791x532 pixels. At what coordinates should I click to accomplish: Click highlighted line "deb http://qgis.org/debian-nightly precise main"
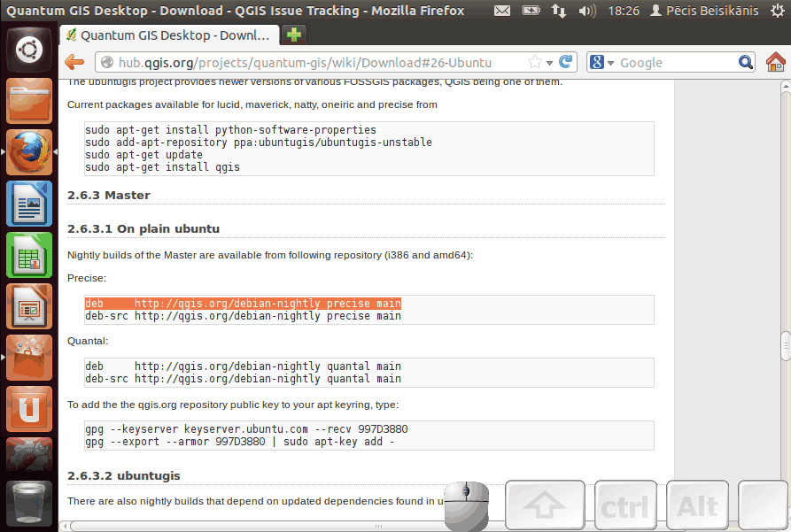pyautogui.click(x=244, y=303)
